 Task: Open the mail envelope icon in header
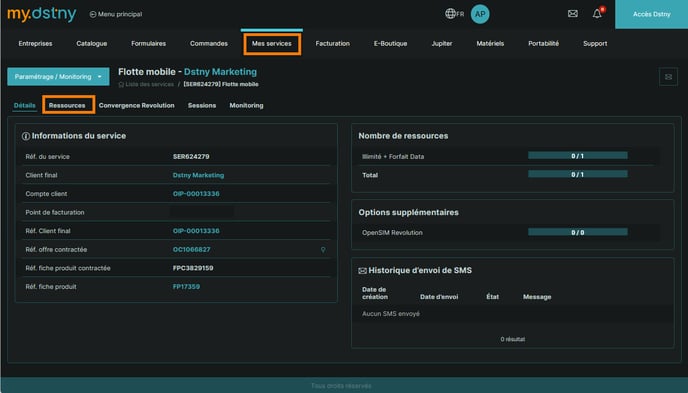pos(573,14)
